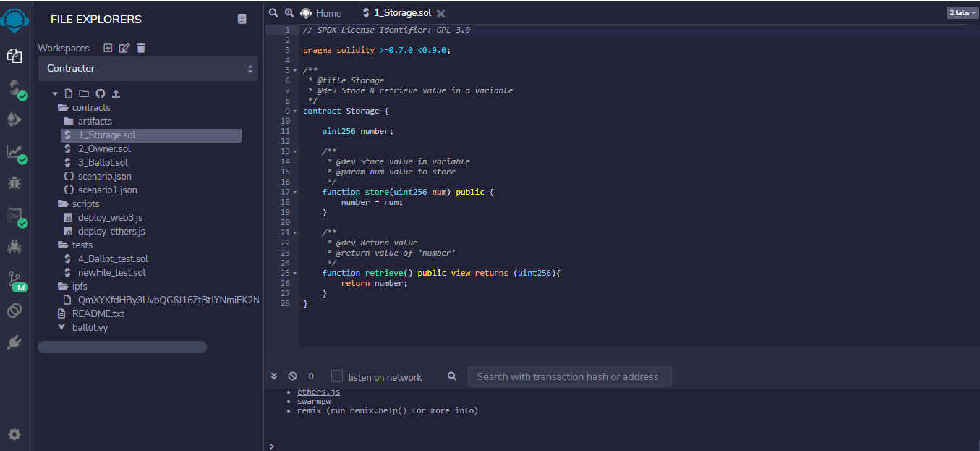Open the Plugin manager plug icon

(14, 342)
